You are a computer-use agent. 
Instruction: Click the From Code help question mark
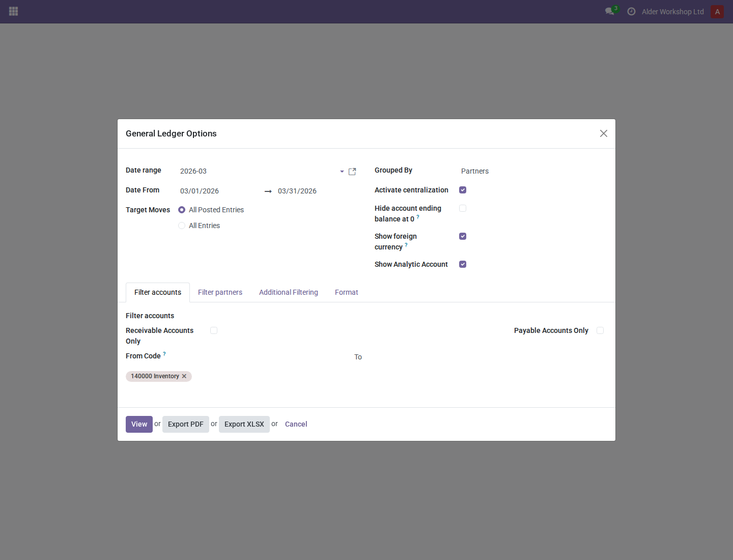[164, 354]
